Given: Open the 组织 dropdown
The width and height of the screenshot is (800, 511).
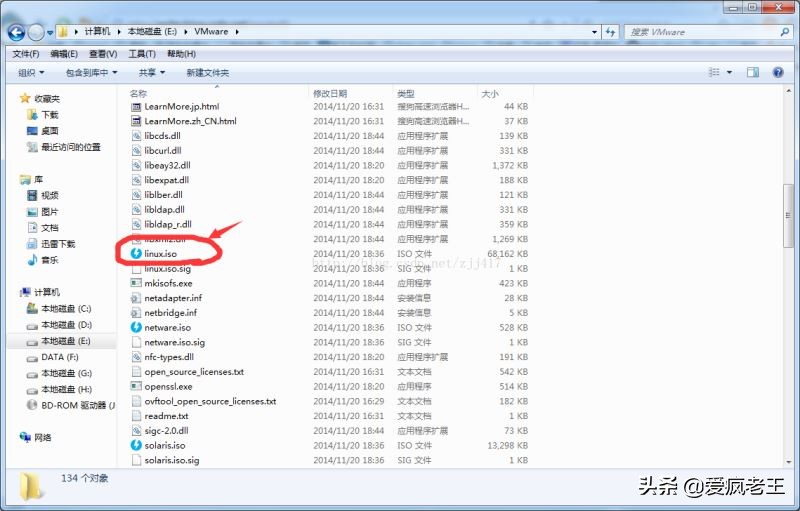Looking at the screenshot, I should [31, 73].
